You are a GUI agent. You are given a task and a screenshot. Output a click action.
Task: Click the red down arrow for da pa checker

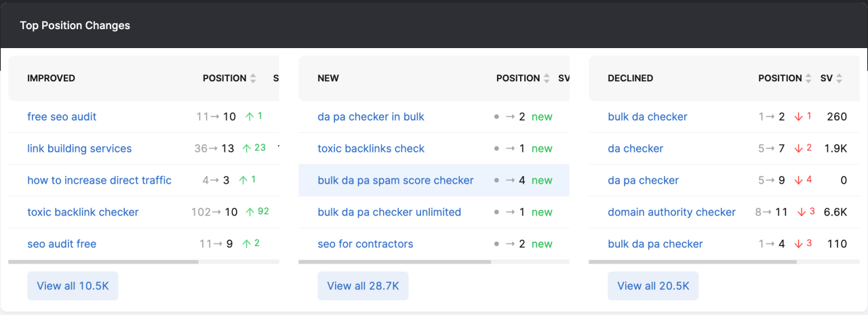(x=798, y=181)
